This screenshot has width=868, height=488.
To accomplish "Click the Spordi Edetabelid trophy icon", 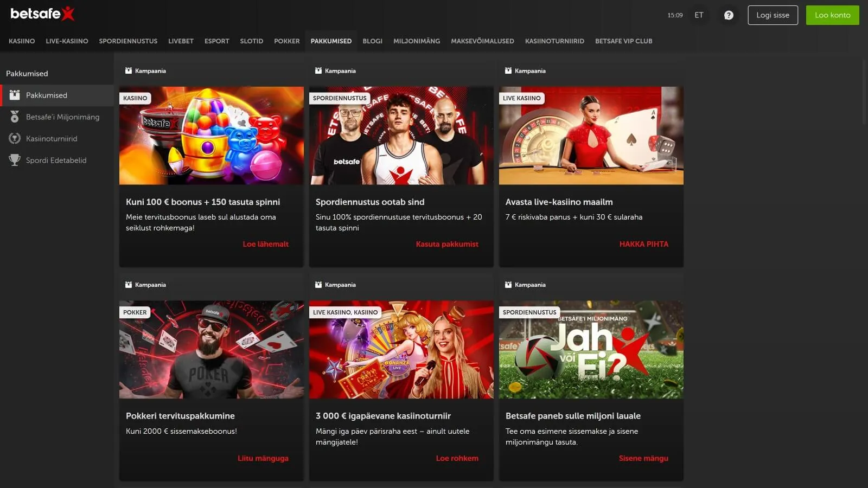I will point(15,160).
